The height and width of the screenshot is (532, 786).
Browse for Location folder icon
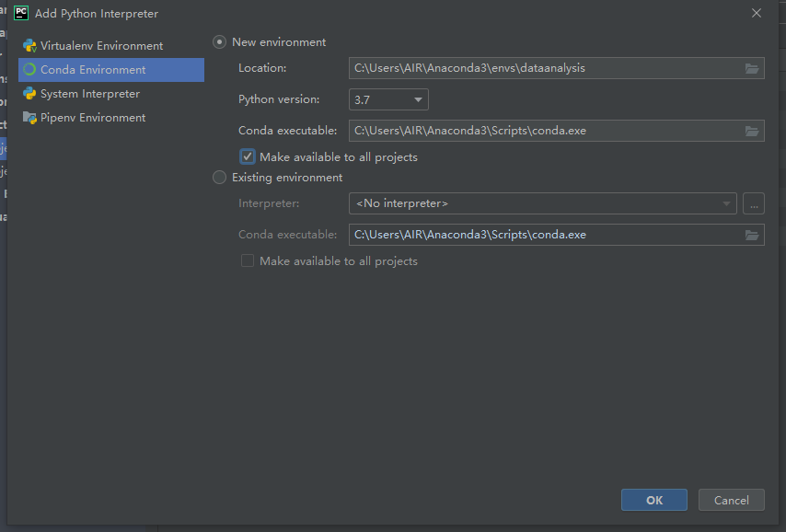click(x=752, y=68)
